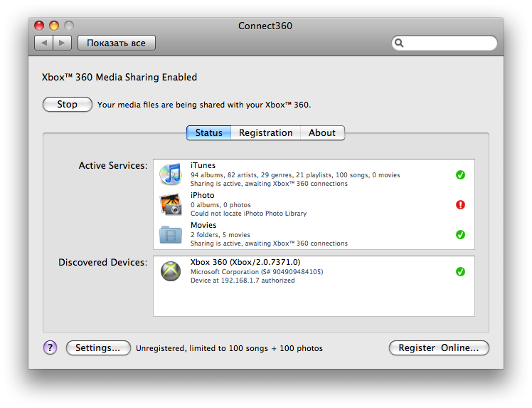Click green checkmark status for Movies
Viewport: 532px width, 408px height.
click(x=460, y=235)
